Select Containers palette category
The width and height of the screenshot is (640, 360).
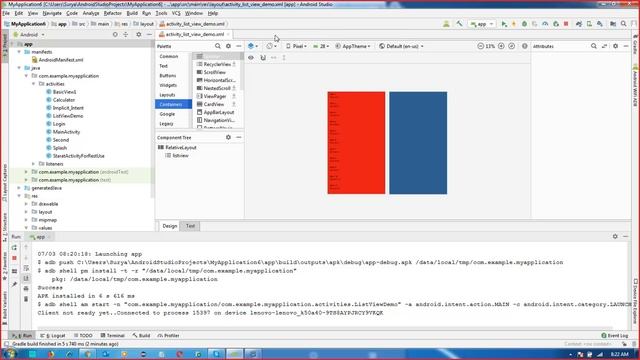pos(173,104)
